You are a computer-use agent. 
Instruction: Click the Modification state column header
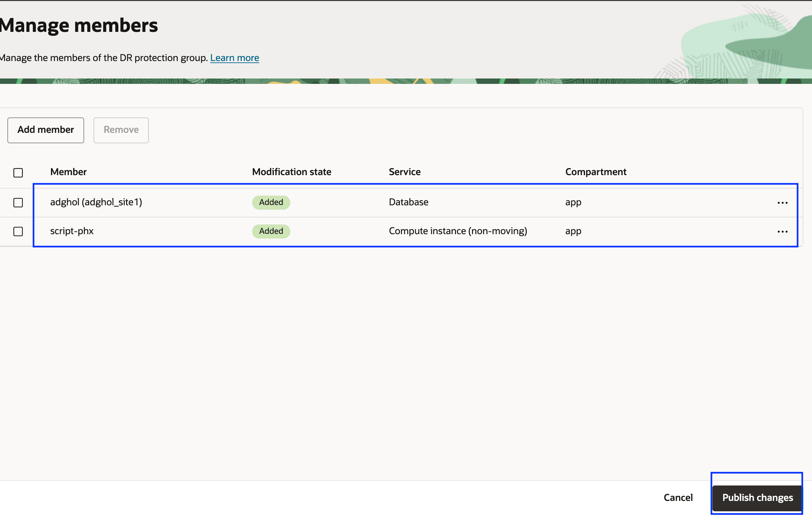pos(291,172)
